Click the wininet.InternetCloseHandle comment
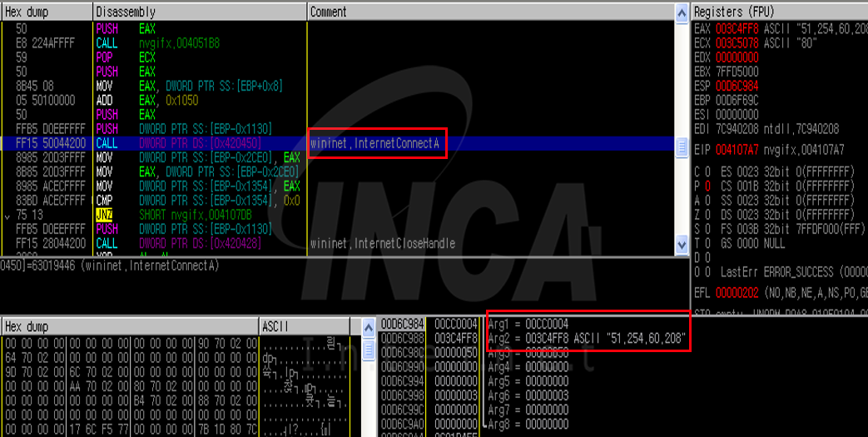 point(383,243)
